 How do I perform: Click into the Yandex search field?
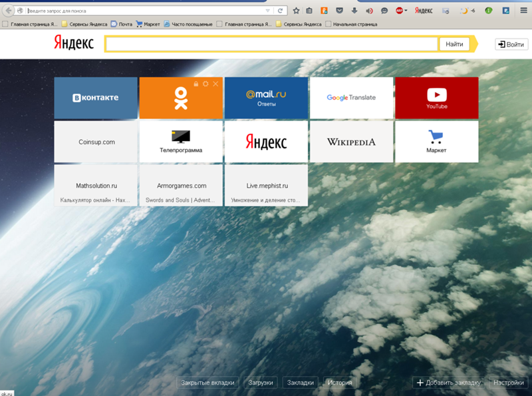pyautogui.click(x=272, y=44)
